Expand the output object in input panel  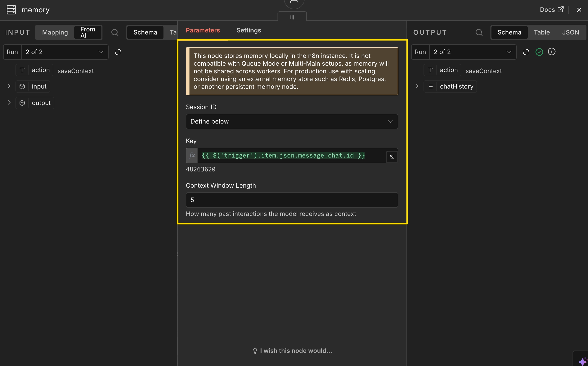tap(9, 103)
